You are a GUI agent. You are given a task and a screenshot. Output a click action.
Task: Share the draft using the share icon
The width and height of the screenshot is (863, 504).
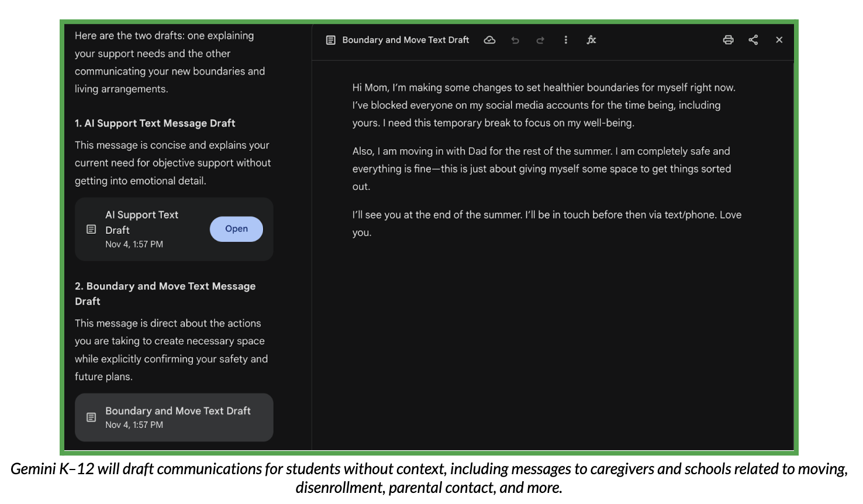(x=753, y=40)
